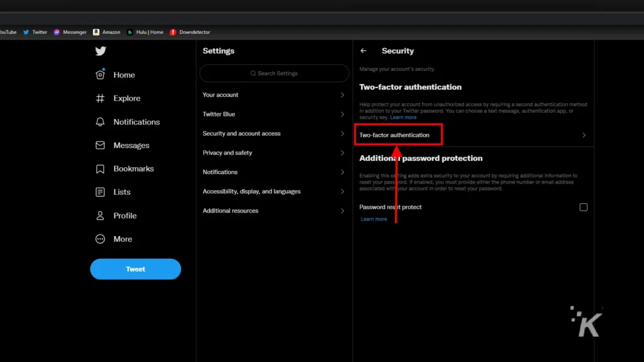The image size is (644, 362).
Task: Focus the Search Settings field
Action: [274, 74]
